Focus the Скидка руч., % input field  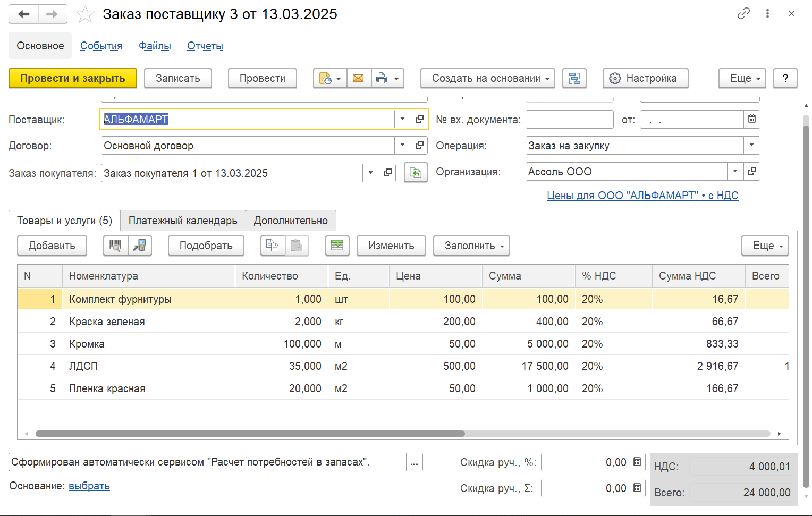[x=585, y=462]
